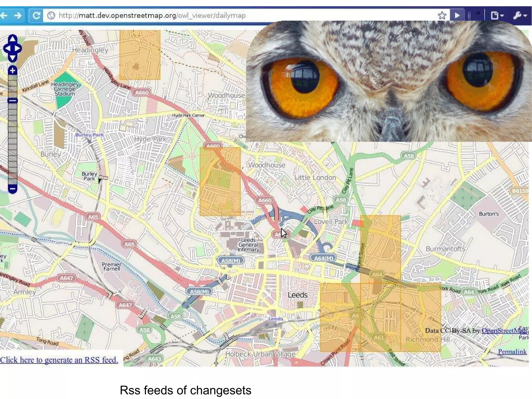Screen dimensions: 532x399
Task: Select orange changeset tile over Headingley
Action: [x=140, y=55]
